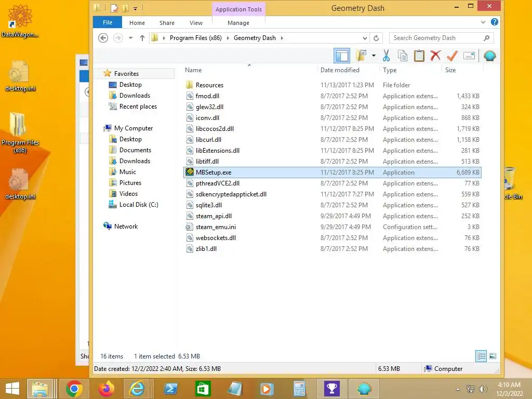The image size is (532, 399).
Task: Switch to the Share ribbon tab
Action: coord(167,23)
